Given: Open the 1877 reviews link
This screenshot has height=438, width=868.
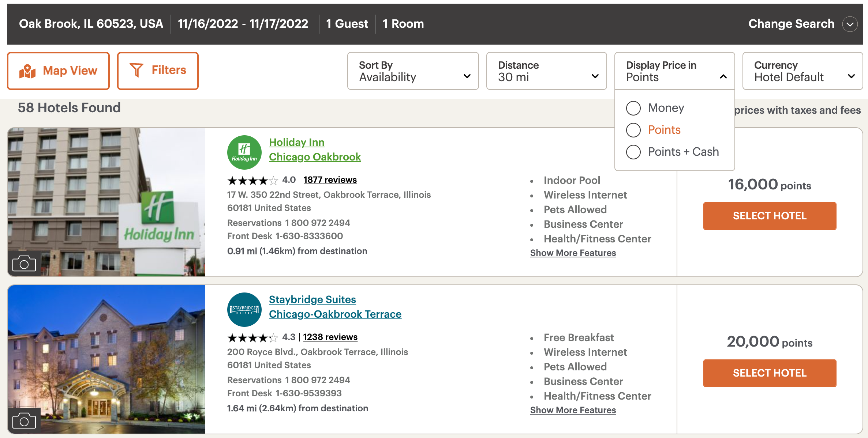Looking at the screenshot, I should (330, 180).
